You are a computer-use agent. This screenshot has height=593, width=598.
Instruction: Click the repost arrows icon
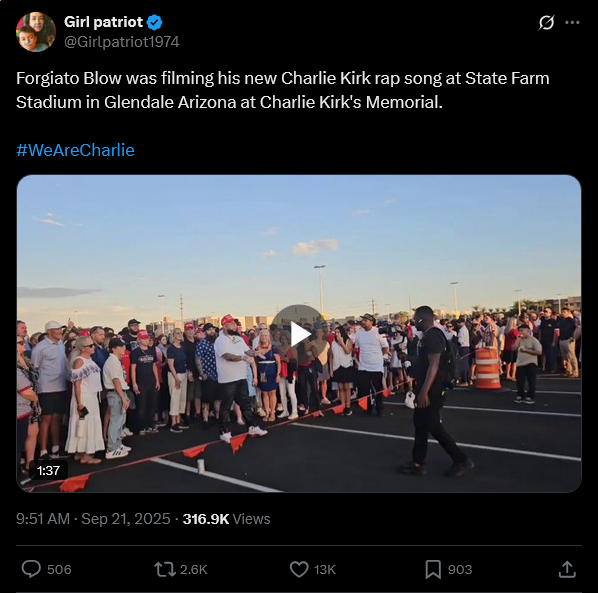(x=164, y=569)
